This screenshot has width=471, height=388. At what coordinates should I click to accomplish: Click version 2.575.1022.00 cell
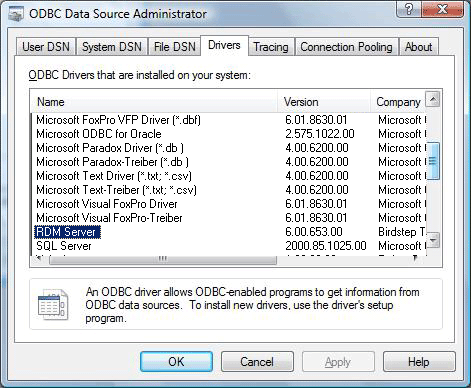(320, 134)
